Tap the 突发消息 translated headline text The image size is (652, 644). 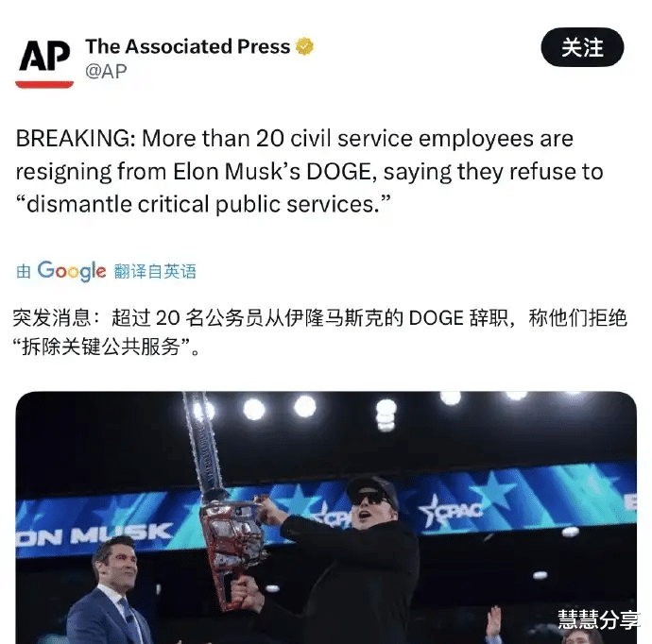(52, 318)
